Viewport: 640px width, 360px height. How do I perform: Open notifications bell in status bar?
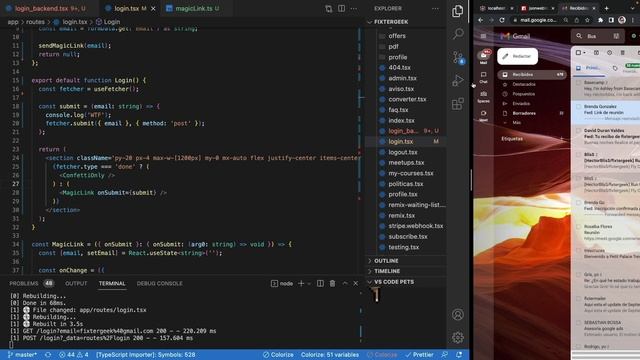click(x=459, y=355)
